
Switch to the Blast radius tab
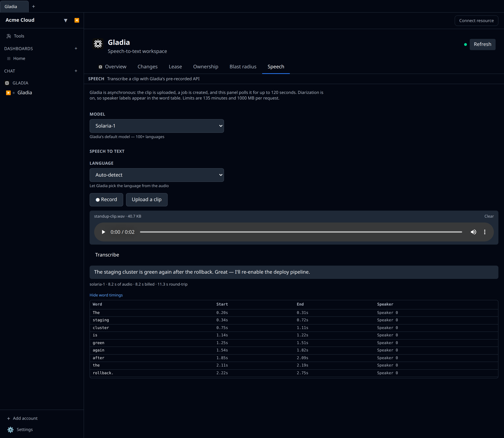point(243,67)
